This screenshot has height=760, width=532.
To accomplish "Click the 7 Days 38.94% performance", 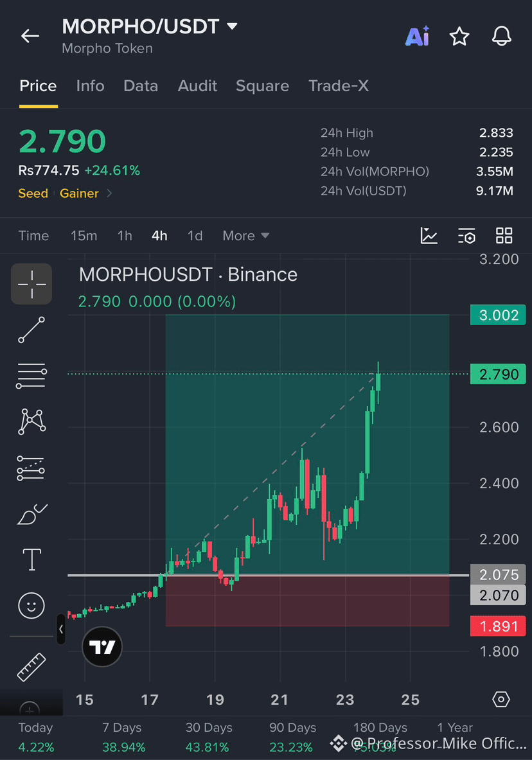I will [123, 738].
